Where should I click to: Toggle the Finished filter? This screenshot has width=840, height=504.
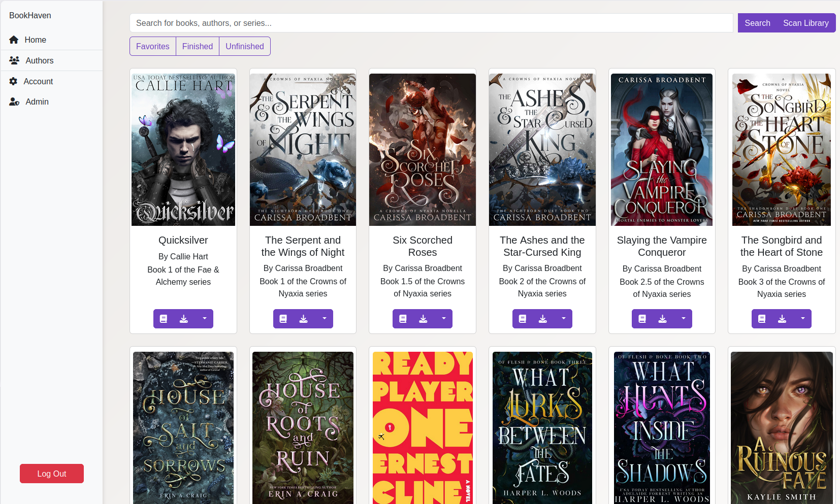198,46
